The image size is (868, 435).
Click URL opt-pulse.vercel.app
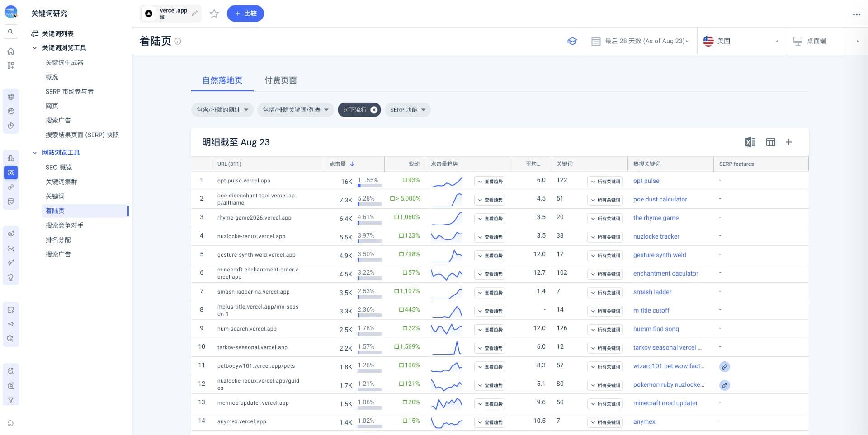point(244,181)
